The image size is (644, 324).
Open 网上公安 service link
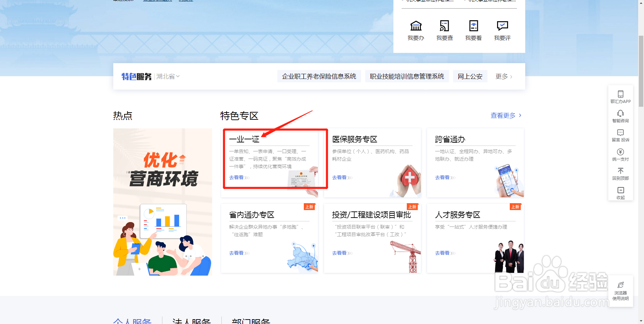click(470, 76)
